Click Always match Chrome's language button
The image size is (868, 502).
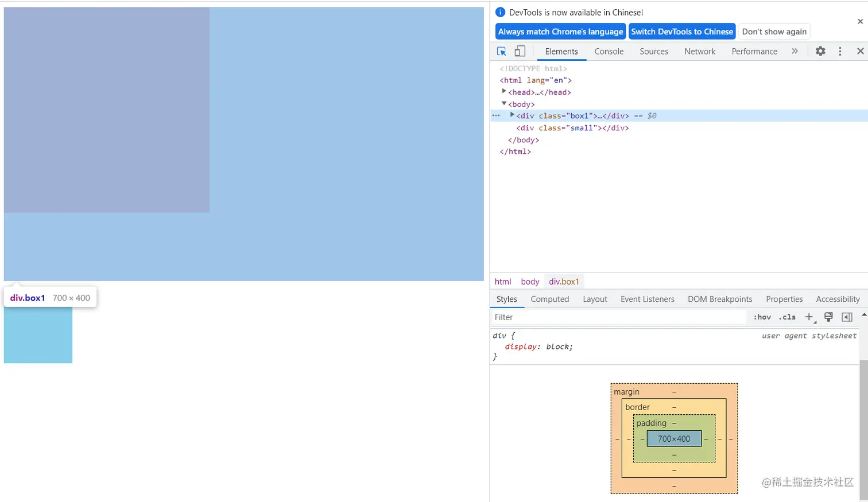pyautogui.click(x=560, y=32)
